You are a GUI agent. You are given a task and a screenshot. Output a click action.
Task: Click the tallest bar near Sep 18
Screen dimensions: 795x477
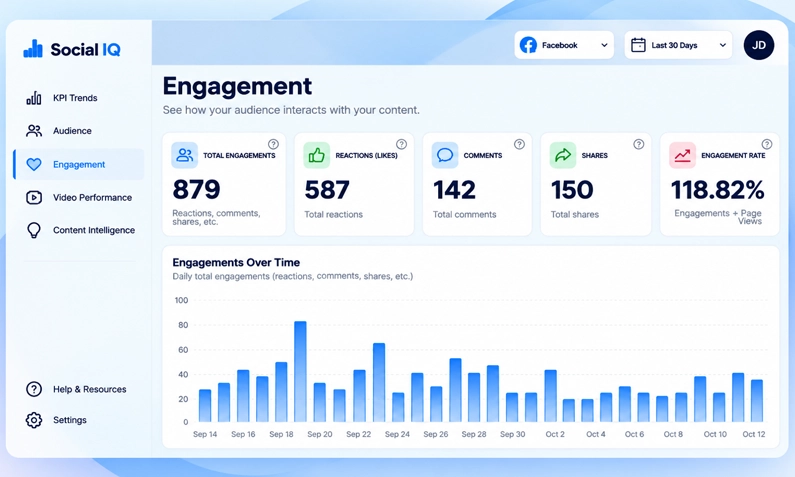click(300, 371)
